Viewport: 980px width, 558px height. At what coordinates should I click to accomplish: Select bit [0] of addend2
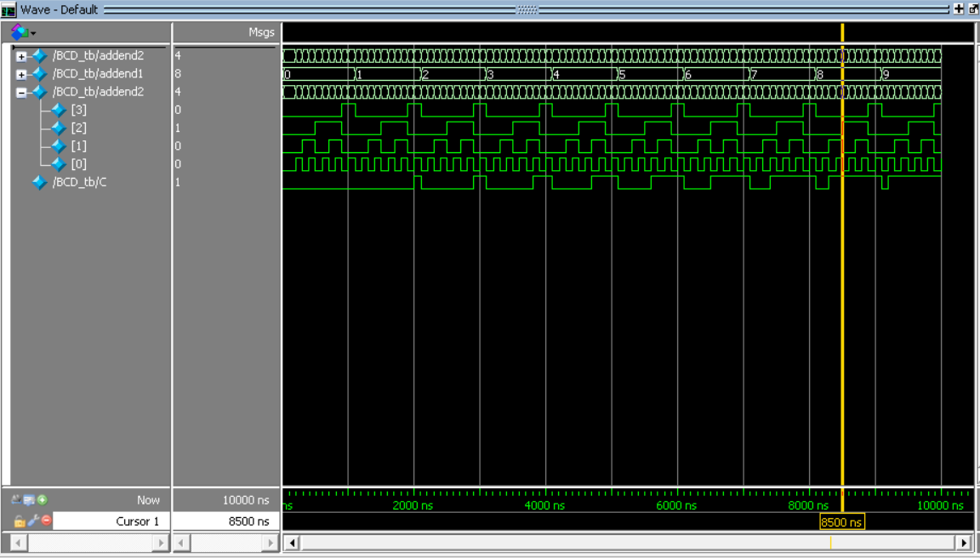79,163
